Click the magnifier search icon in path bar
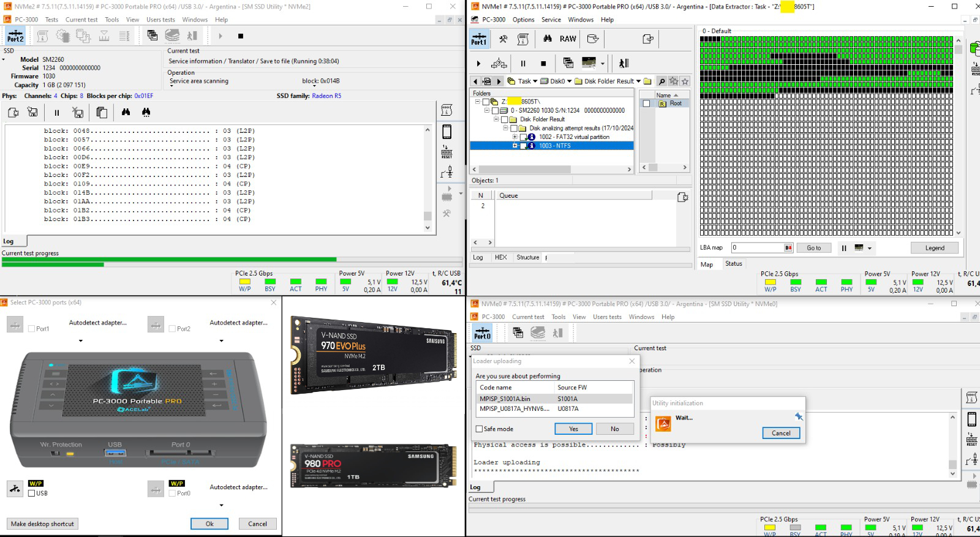This screenshot has height=537, width=980. tap(661, 81)
